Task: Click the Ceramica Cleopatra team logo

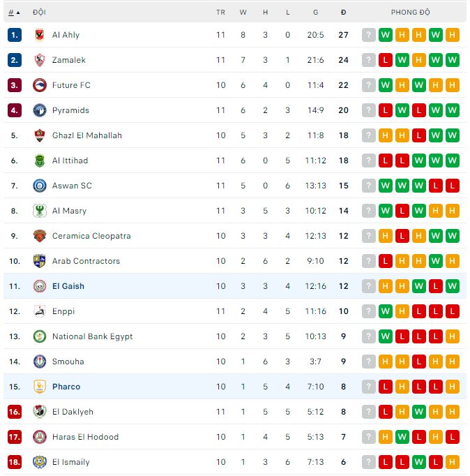Action: (39, 236)
